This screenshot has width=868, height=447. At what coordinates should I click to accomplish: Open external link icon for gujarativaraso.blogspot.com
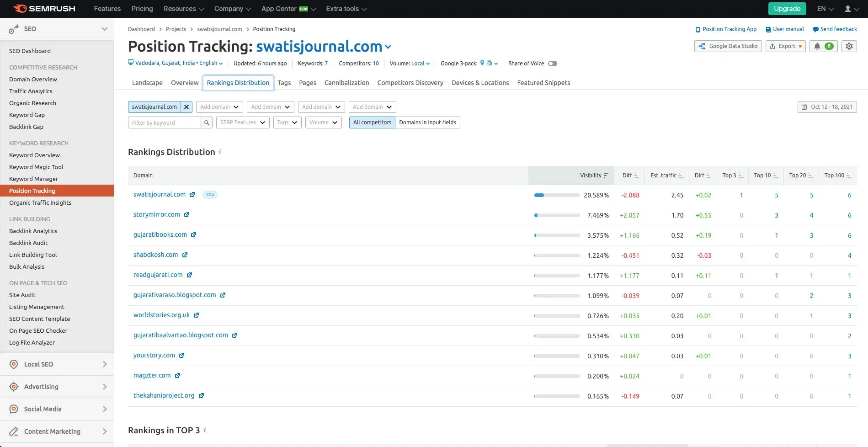pyautogui.click(x=223, y=295)
